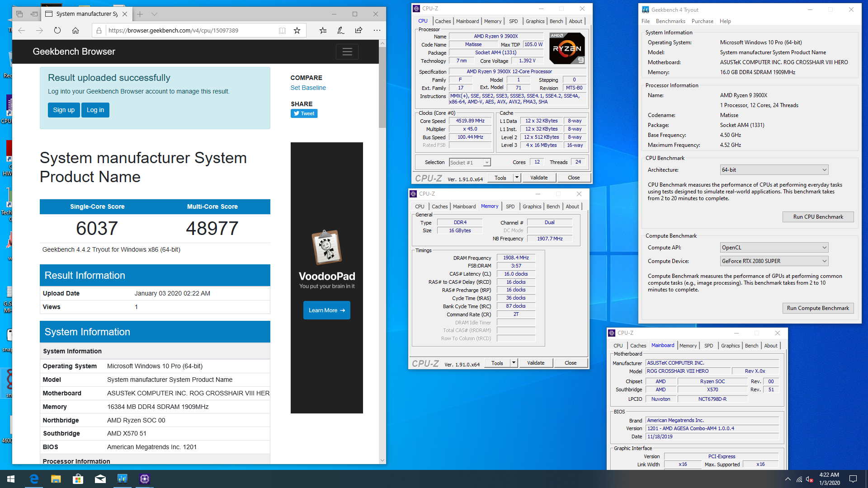Switch to Caches tab in top CPU-Z
Image resolution: width=868 pixels, height=488 pixels.
pyautogui.click(x=443, y=21)
